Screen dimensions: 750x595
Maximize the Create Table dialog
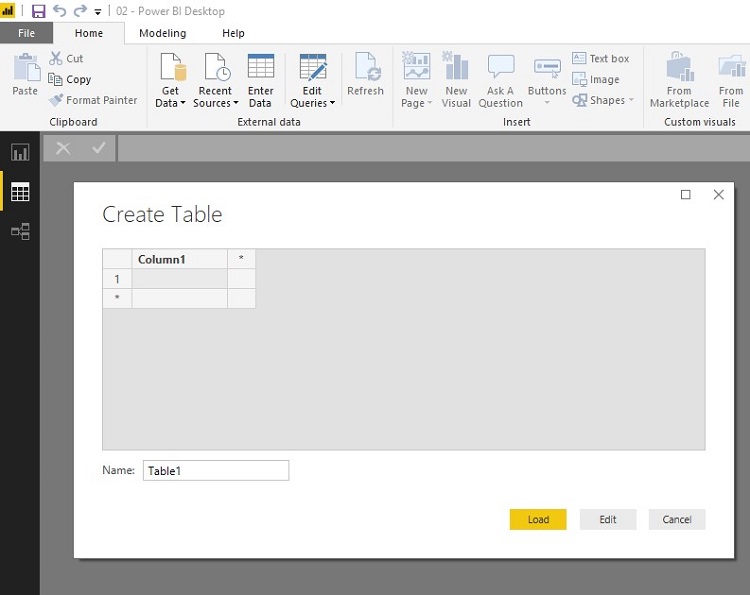point(685,195)
